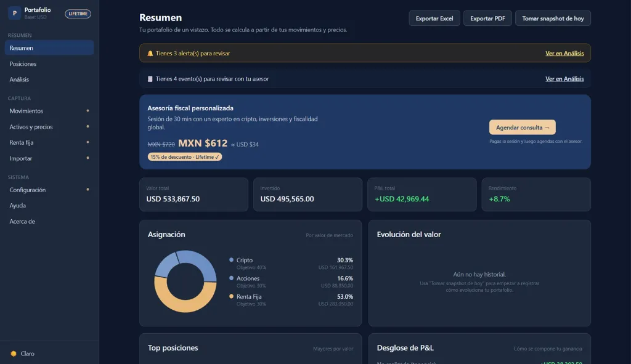Viewport: 631px width, 364px height.
Task: Click the LIFETIME badge
Action: (78, 14)
